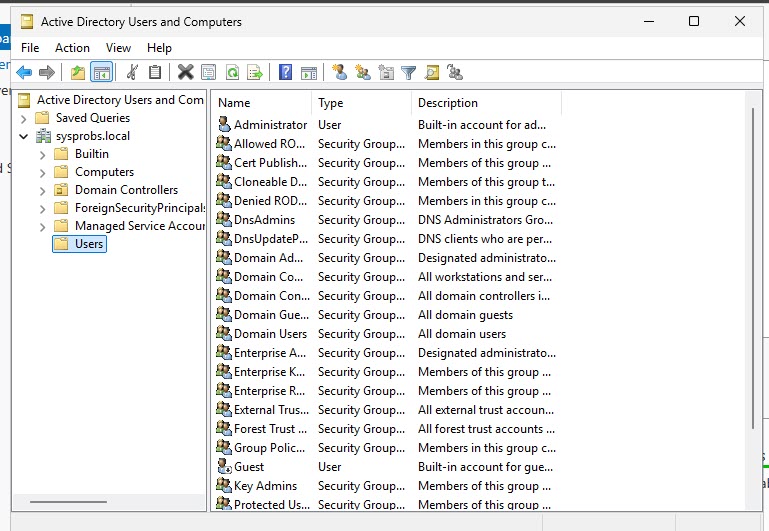The width and height of the screenshot is (769, 531).
Task: Click the Domain Controllers OU folder icon
Action: tap(61, 190)
